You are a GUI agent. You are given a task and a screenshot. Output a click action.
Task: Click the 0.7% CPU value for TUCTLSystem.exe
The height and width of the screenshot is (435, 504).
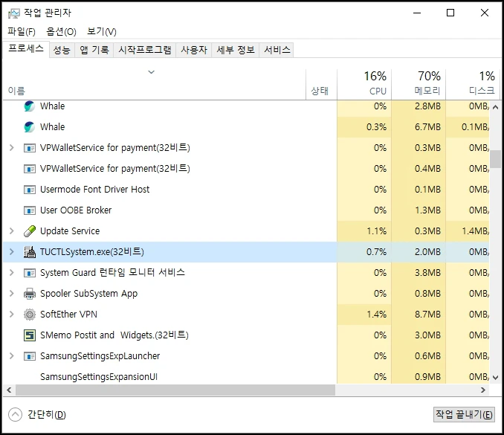(376, 252)
